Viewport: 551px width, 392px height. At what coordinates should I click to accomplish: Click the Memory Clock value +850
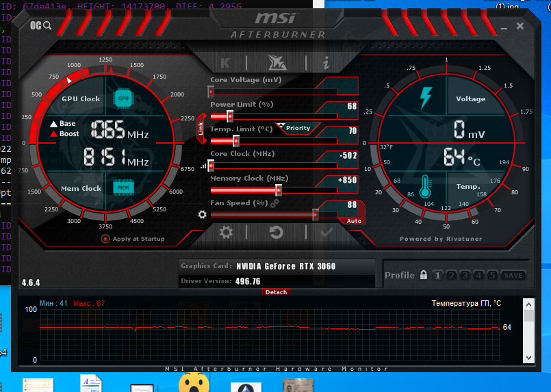click(x=348, y=180)
